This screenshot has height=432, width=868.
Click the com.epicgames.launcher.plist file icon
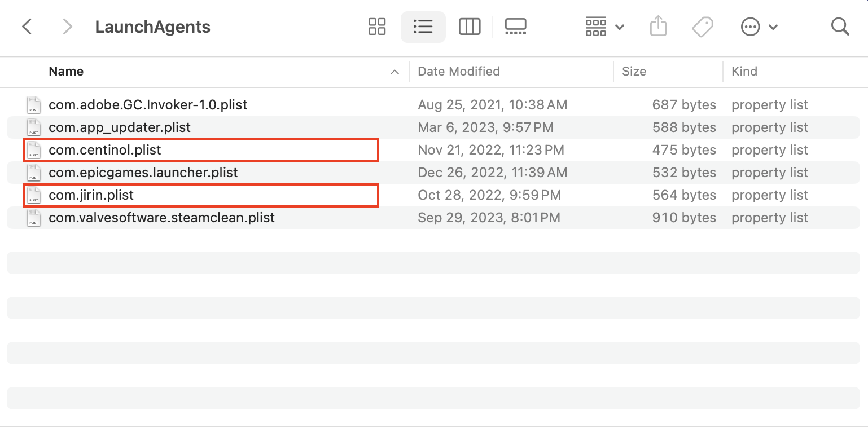click(34, 173)
